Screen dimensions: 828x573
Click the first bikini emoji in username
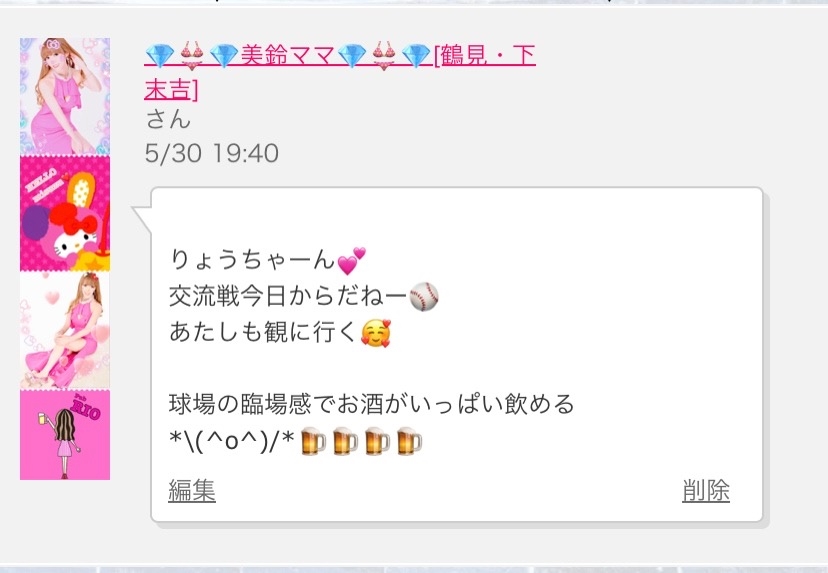click(x=192, y=56)
